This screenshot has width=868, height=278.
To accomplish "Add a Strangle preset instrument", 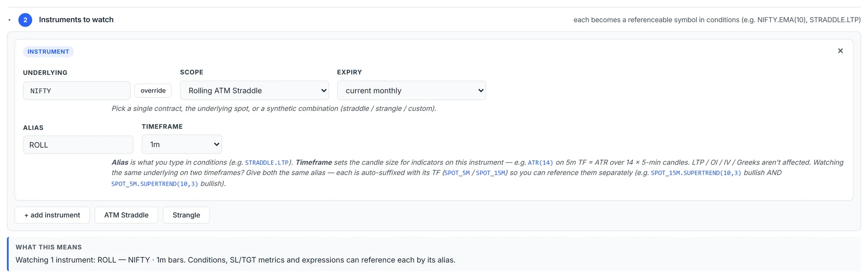I will 186,215.
